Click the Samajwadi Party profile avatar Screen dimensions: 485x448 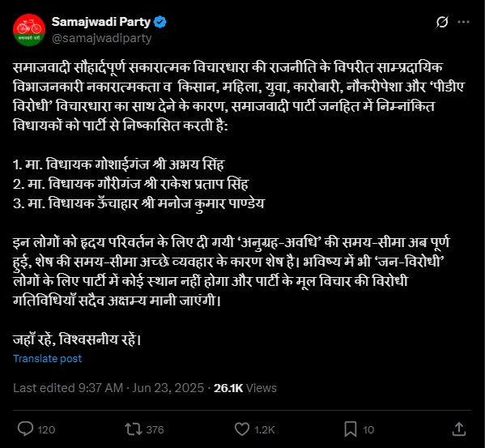tap(29, 30)
